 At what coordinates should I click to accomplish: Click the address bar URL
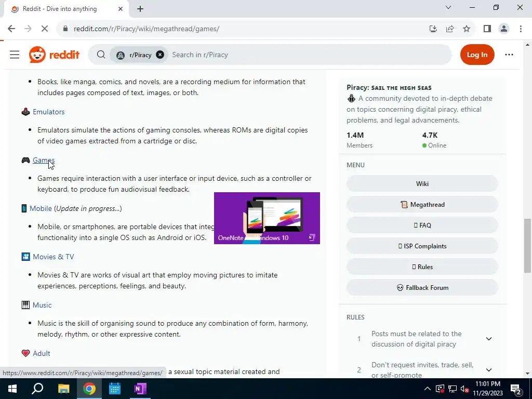click(147, 29)
